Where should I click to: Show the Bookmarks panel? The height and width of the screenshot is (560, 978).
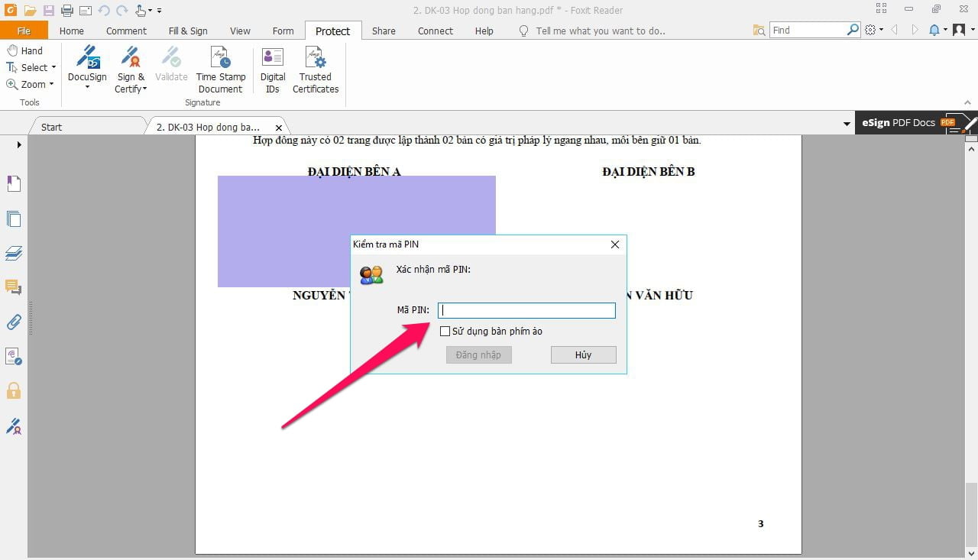point(13,183)
